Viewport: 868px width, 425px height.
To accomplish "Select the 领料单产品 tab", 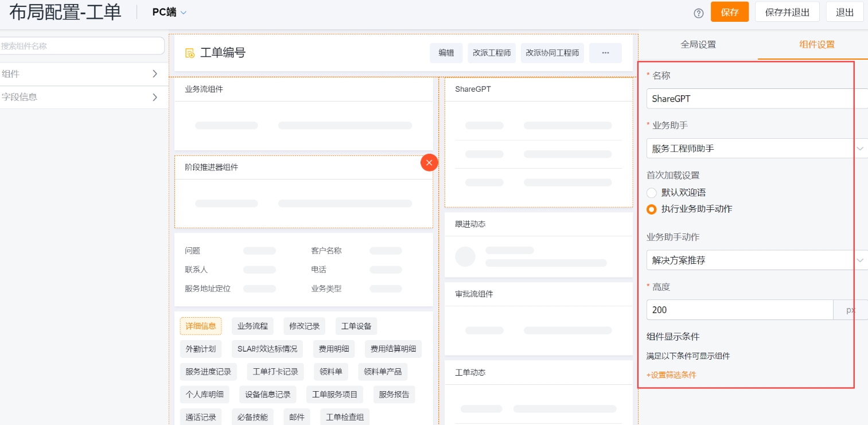I will coord(383,372).
